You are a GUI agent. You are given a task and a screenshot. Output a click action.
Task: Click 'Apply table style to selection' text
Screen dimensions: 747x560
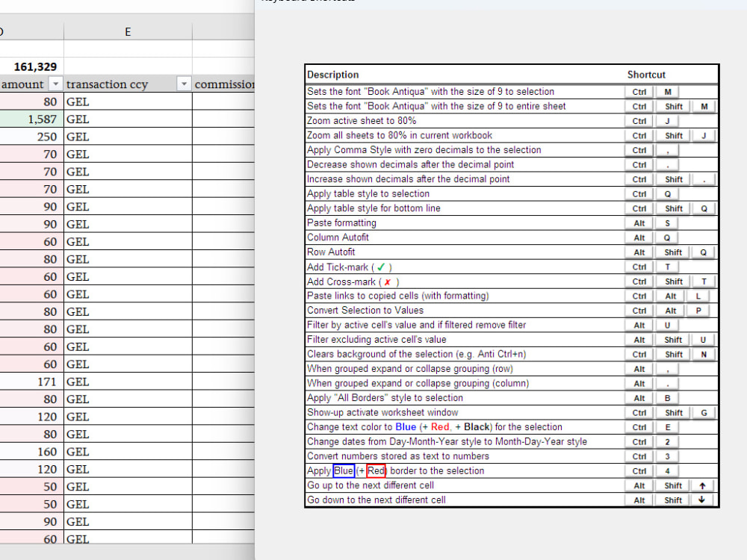tap(368, 194)
